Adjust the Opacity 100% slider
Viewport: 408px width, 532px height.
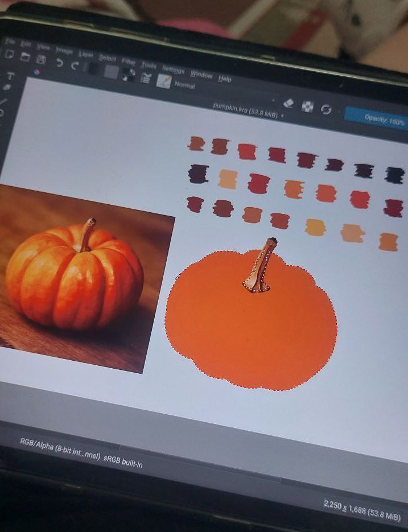(x=376, y=118)
